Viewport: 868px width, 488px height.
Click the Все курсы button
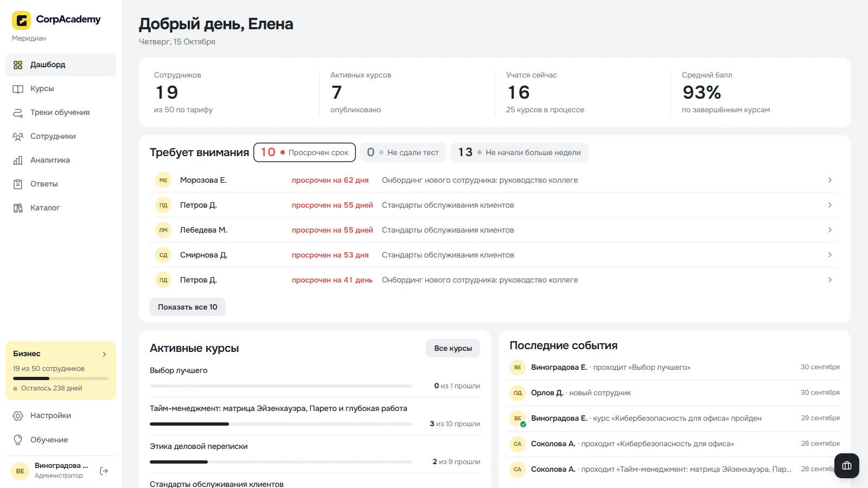coord(453,348)
